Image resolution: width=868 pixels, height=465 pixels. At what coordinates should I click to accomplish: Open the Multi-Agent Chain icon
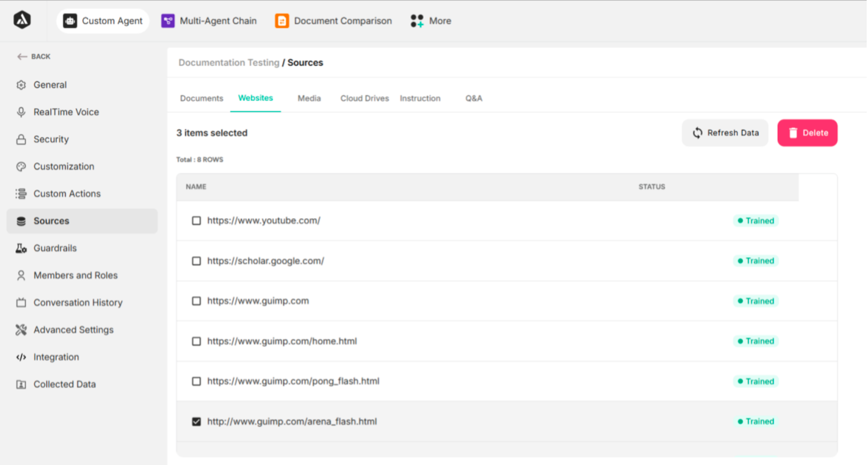tap(168, 21)
